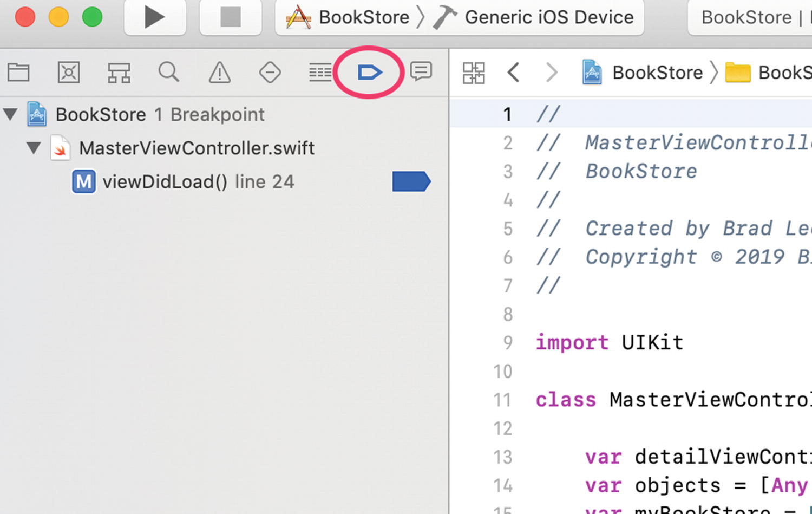
Task: Open the Find navigator magnifier icon
Action: [x=168, y=72]
